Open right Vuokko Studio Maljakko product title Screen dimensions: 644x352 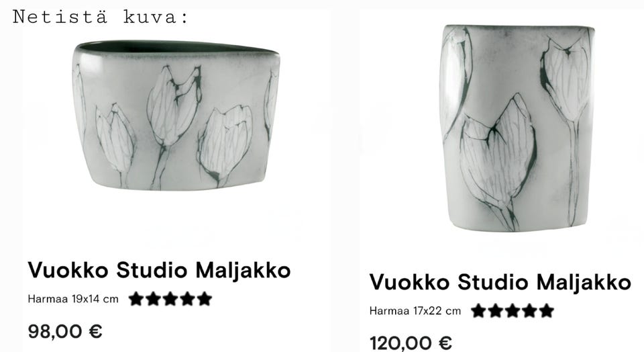pos(500,283)
